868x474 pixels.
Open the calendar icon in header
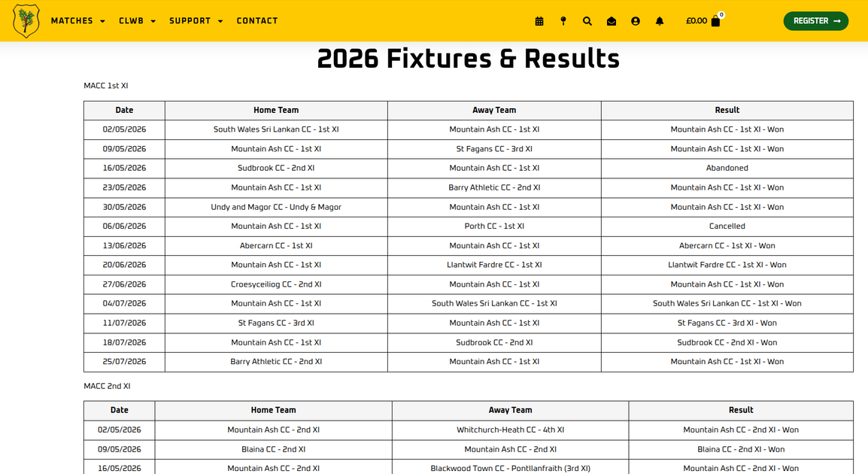[539, 21]
